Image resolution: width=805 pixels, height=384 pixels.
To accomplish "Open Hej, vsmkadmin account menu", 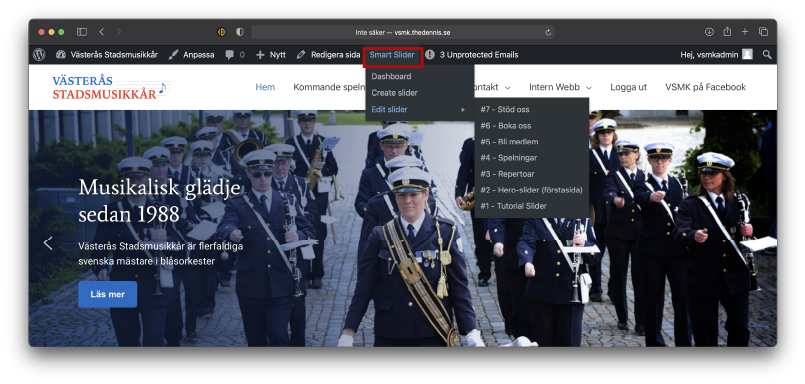I will [x=716, y=54].
